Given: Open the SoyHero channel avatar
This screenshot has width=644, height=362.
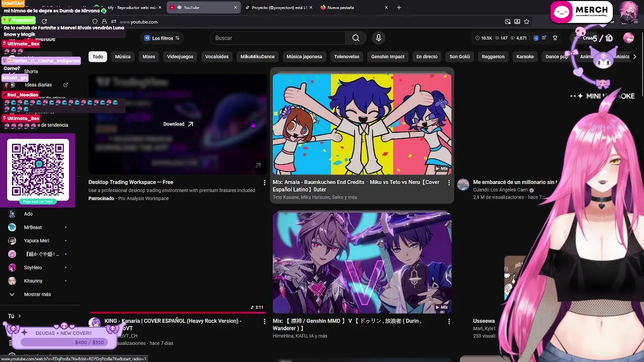Looking at the screenshot, I should coord(12,267).
